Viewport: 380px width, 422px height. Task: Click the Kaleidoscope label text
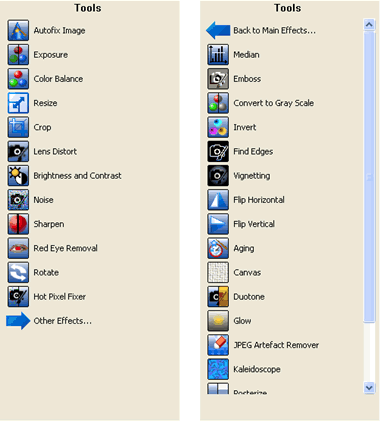[257, 370]
